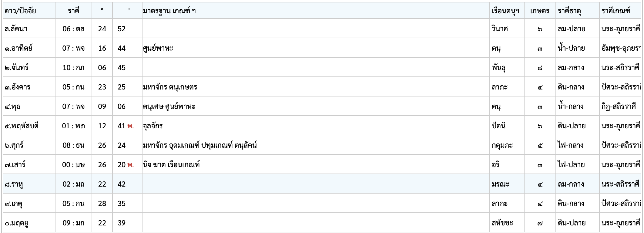Click the ราศี column header
Screen dimensions: 644x233
pyautogui.click(x=73, y=11)
